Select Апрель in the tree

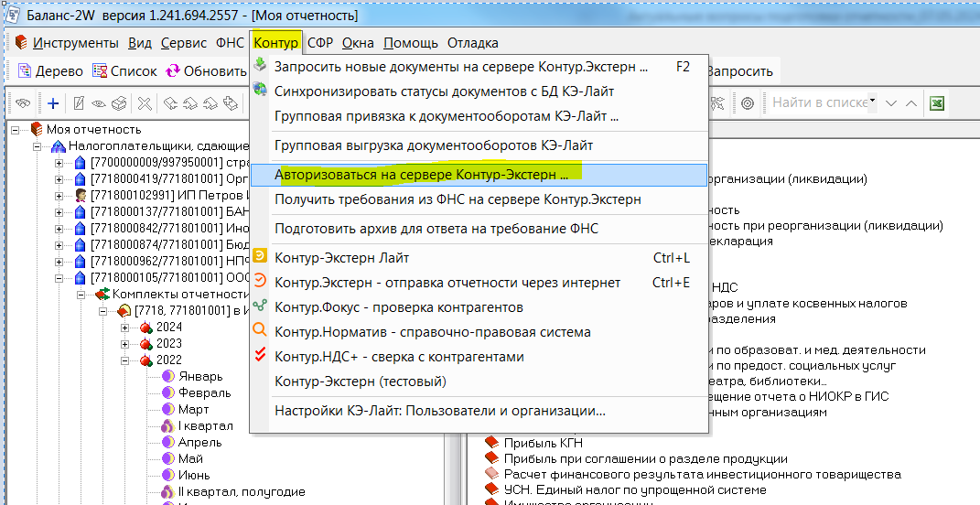199,442
